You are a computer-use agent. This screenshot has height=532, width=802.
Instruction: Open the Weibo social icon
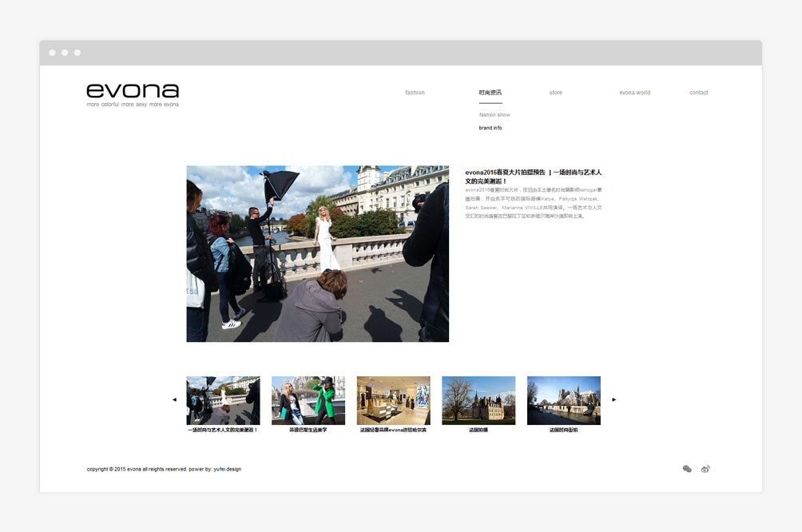point(705,469)
